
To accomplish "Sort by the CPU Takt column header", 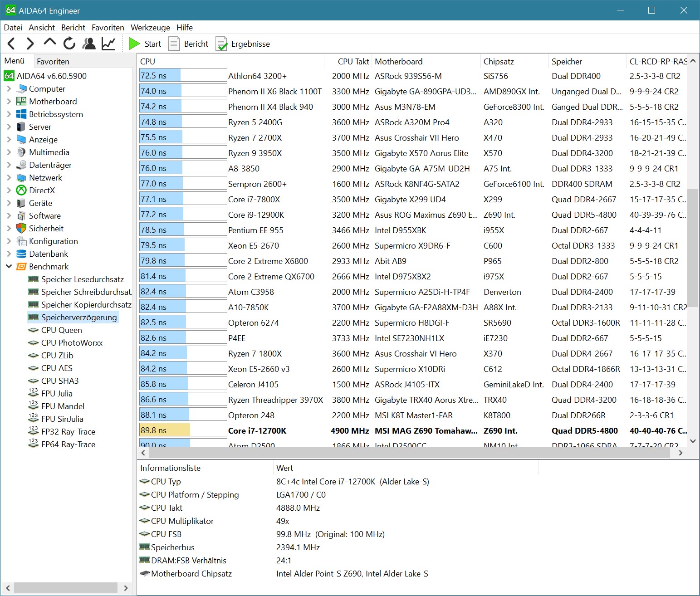I will point(348,61).
